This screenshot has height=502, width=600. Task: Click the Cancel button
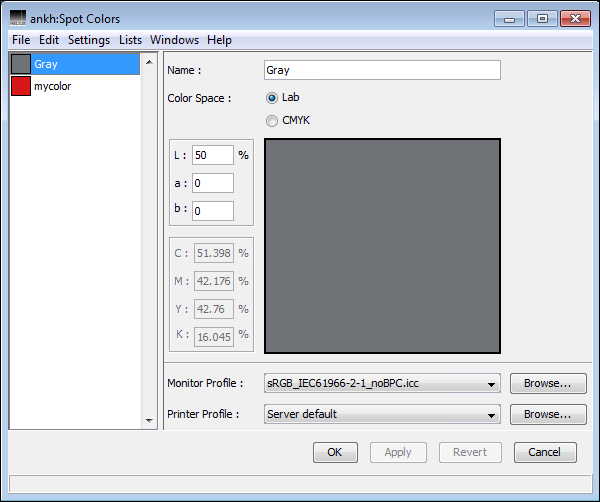[545, 453]
